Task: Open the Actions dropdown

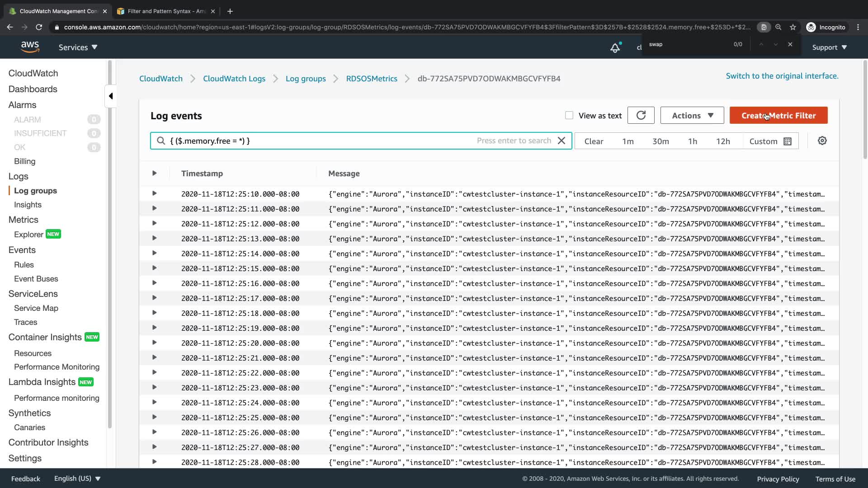Action: tap(692, 116)
